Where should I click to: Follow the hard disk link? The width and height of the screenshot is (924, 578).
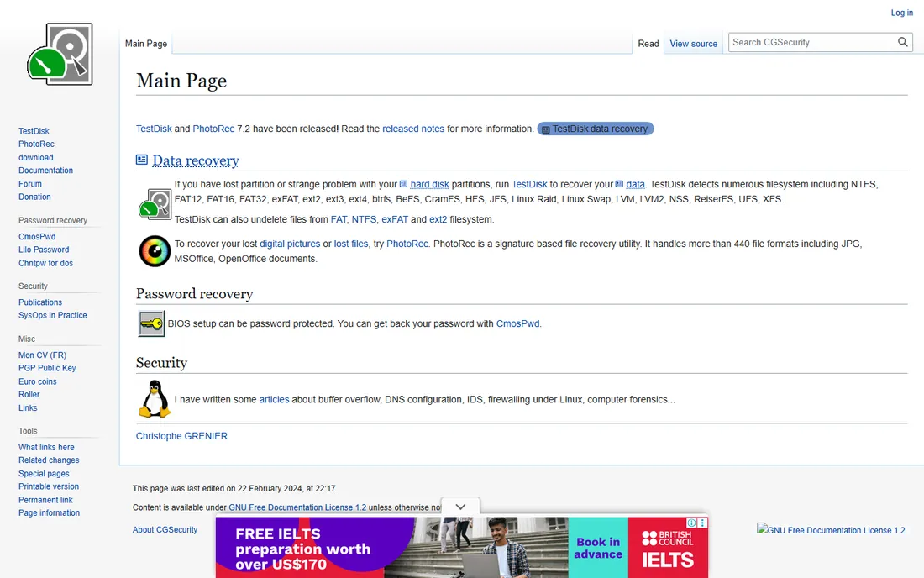pyautogui.click(x=429, y=185)
